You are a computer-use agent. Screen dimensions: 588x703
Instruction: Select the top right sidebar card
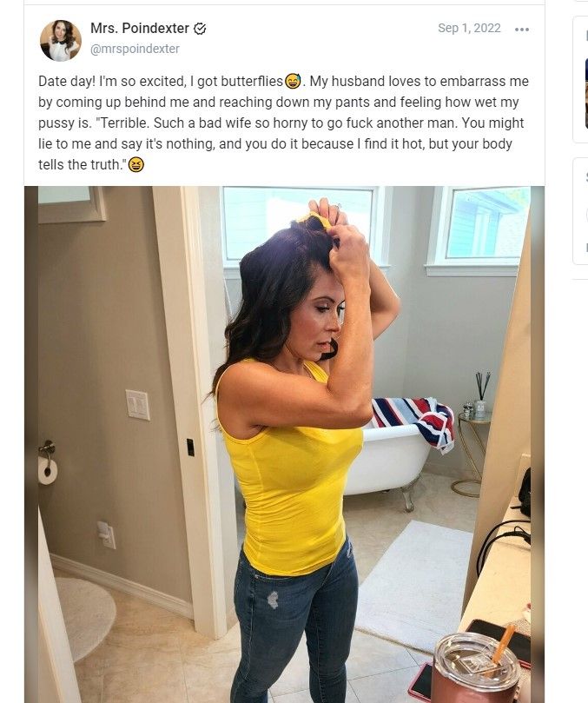click(581, 80)
